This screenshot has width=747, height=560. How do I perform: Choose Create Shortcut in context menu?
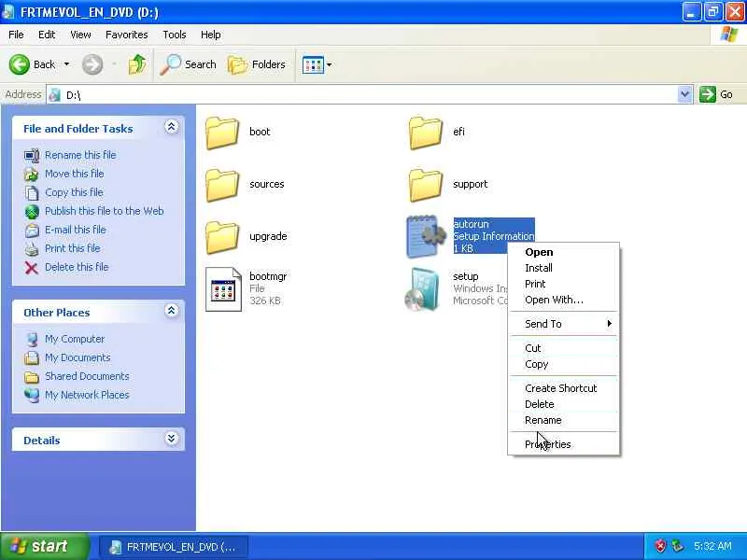[x=564, y=388]
